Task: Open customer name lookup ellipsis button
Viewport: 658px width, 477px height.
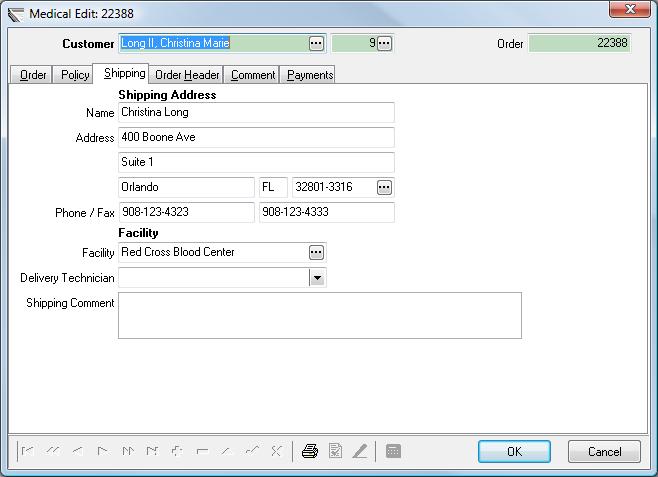Action: point(316,43)
